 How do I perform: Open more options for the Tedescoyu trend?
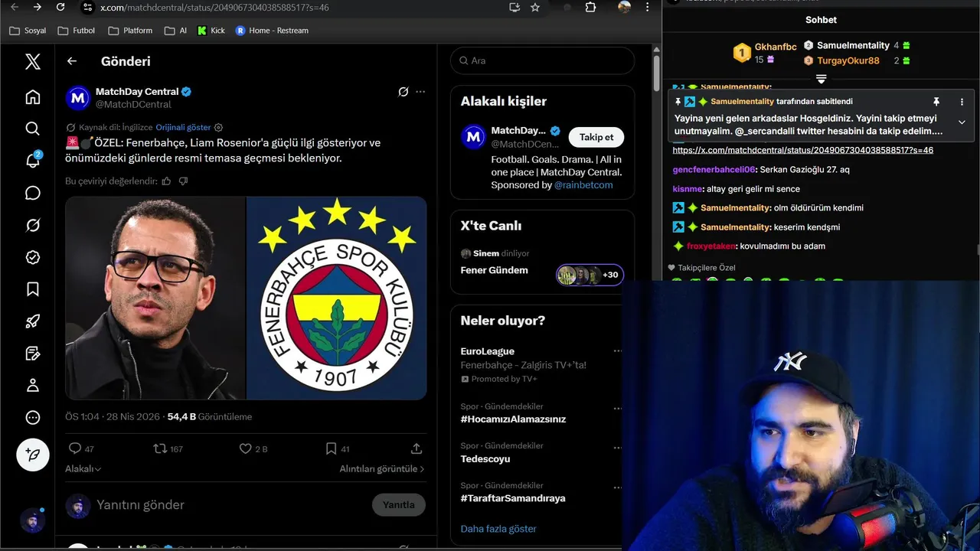pos(617,447)
